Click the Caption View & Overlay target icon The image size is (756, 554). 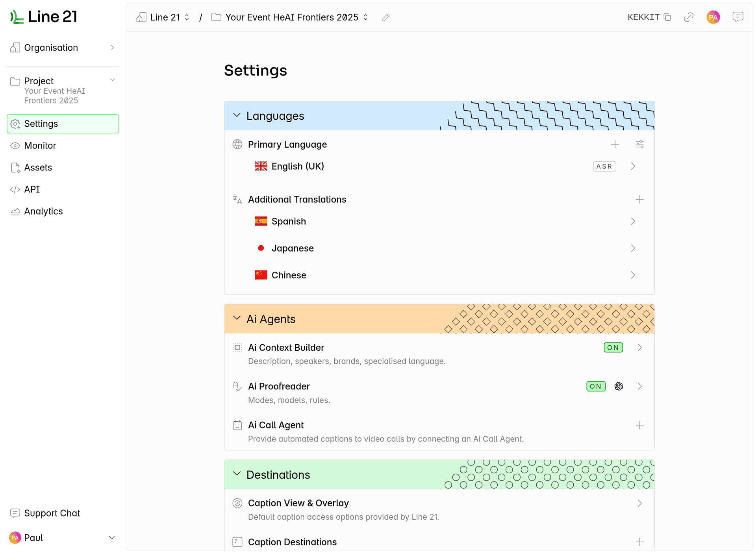(237, 503)
